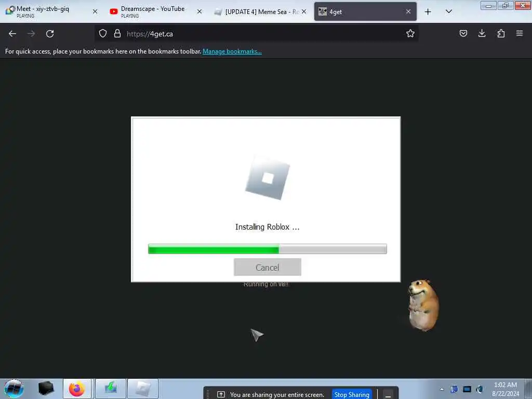Click the screen share indicator icon
The width and height of the screenshot is (532, 399).
[221, 395]
